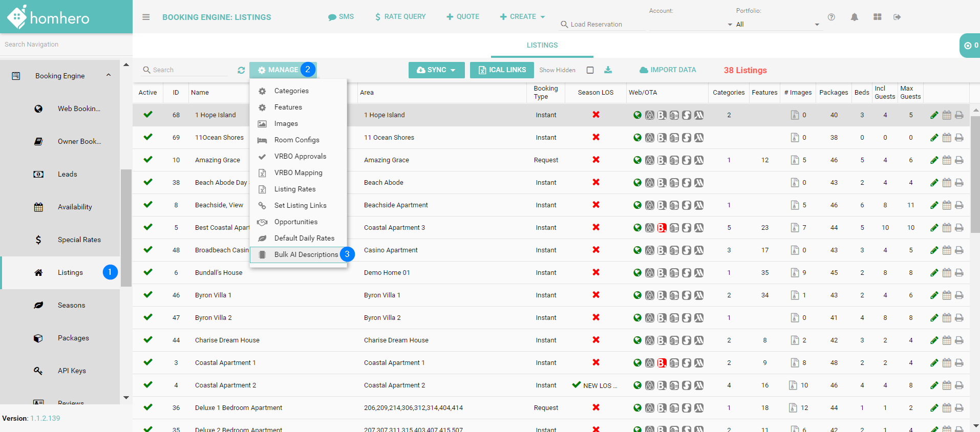
Task: Expand the CREATE dropdown
Action: [522, 17]
